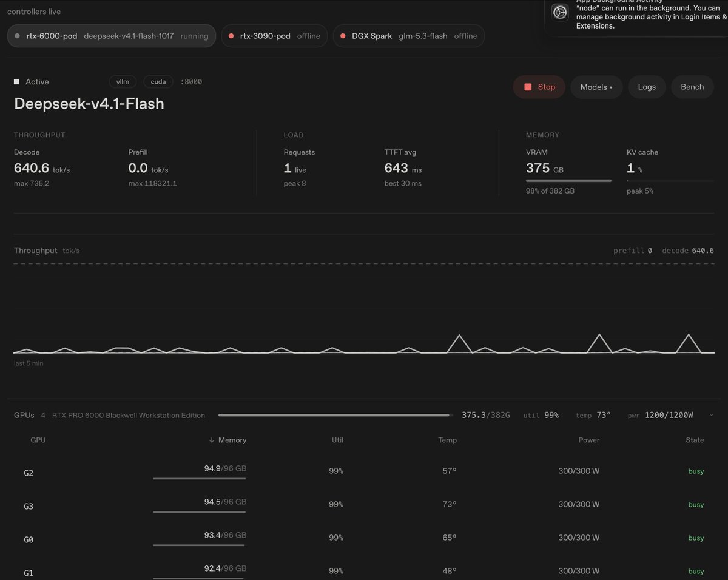The height and width of the screenshot is (580, 728).
Task: Click the G1 memory value 92.4/96 GB
Action: click(x=225, y=568)
